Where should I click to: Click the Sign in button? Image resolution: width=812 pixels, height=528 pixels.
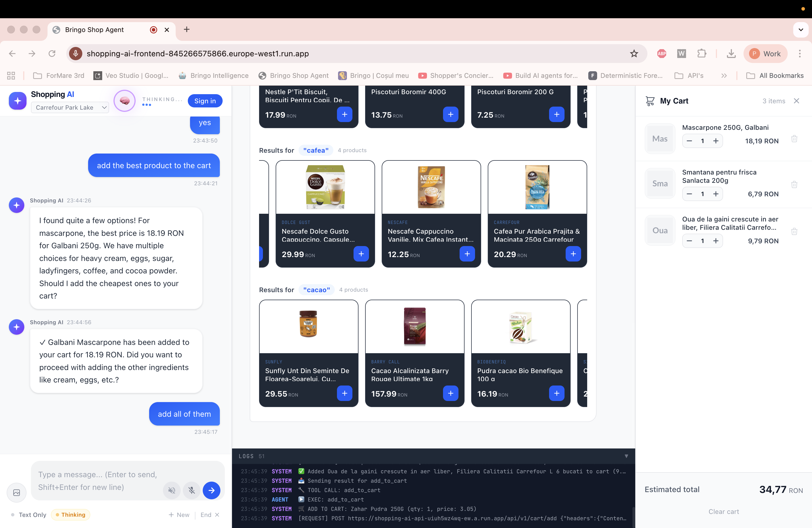point(205,101)
